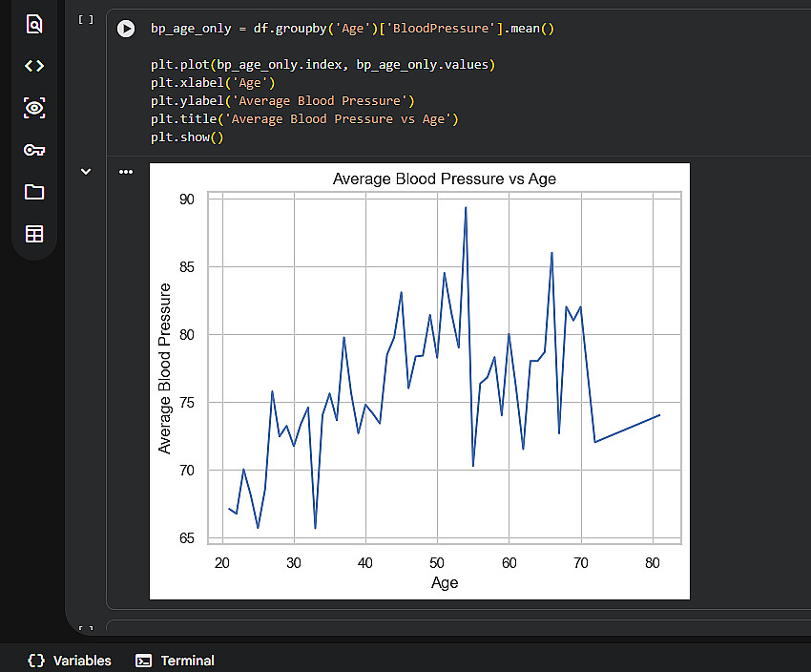Click the empty execution brackets beside plot cell
Screen dimensions: 811x672
(x=86, y=19)
